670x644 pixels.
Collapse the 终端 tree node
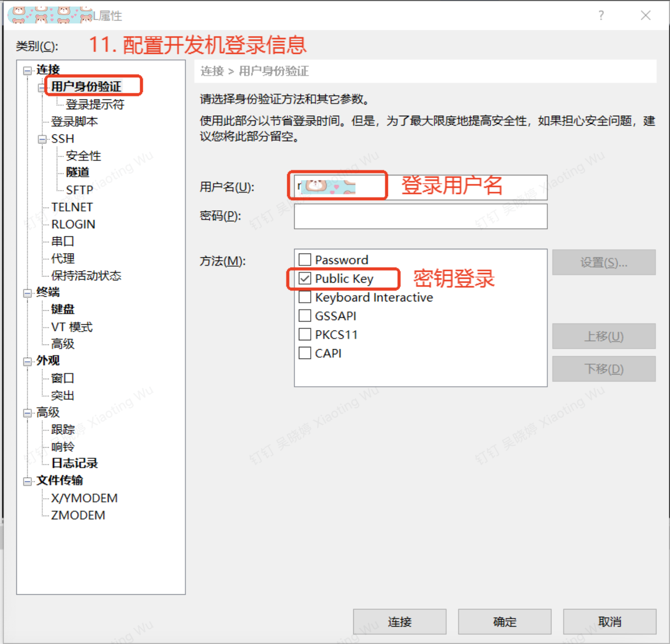[28, 293]
